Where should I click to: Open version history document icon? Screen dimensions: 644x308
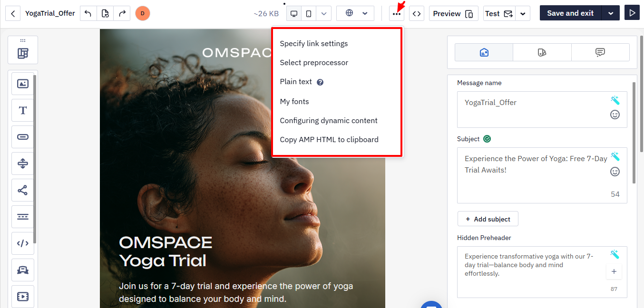point(105,13)
